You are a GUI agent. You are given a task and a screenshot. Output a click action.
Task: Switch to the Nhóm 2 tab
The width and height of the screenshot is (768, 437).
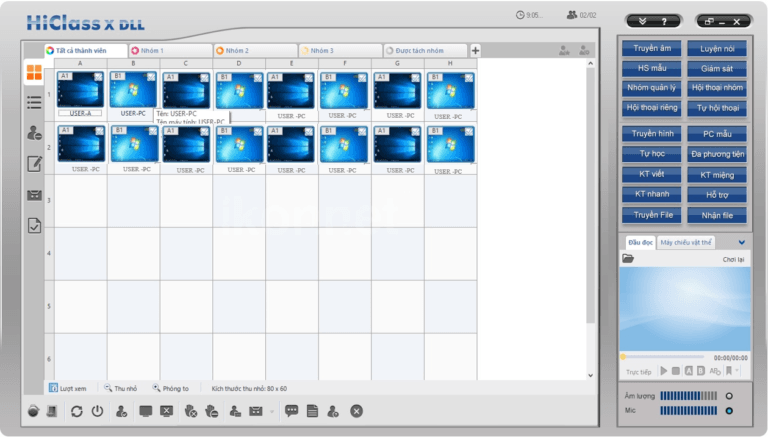[x=256, y=50]
